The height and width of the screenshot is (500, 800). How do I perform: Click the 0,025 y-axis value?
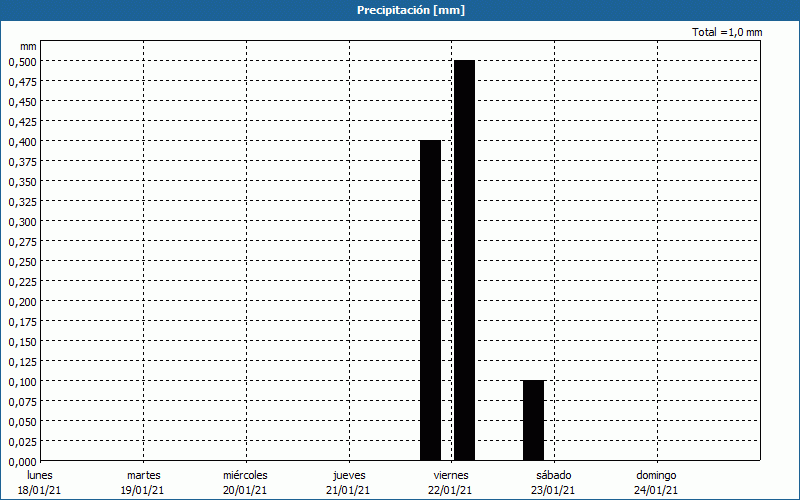coord(23,441)
